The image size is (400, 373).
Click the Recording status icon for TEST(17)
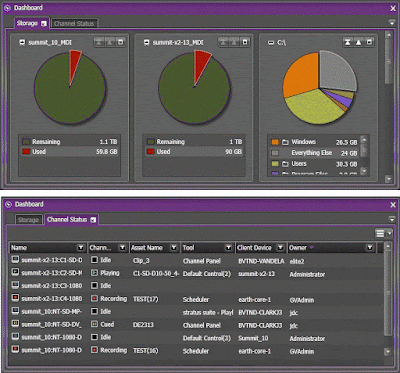pos(95,299)
